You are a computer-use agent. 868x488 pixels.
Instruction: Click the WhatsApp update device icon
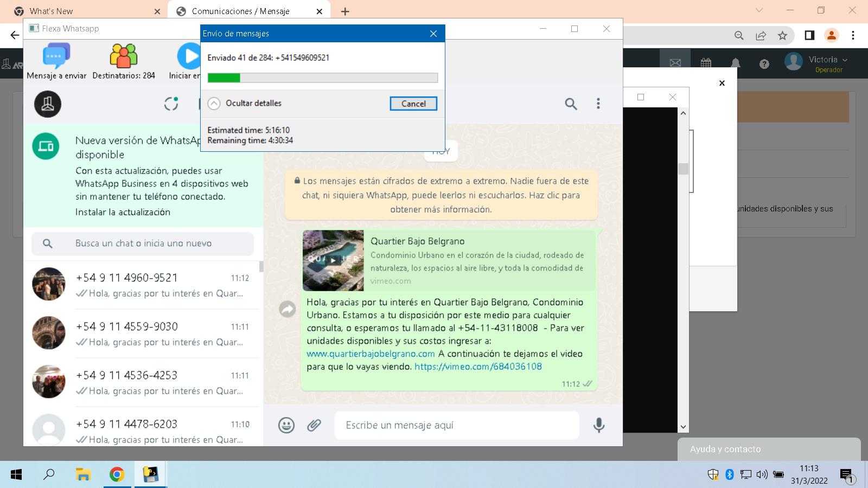pyautogui.click(x=46, y=146)
